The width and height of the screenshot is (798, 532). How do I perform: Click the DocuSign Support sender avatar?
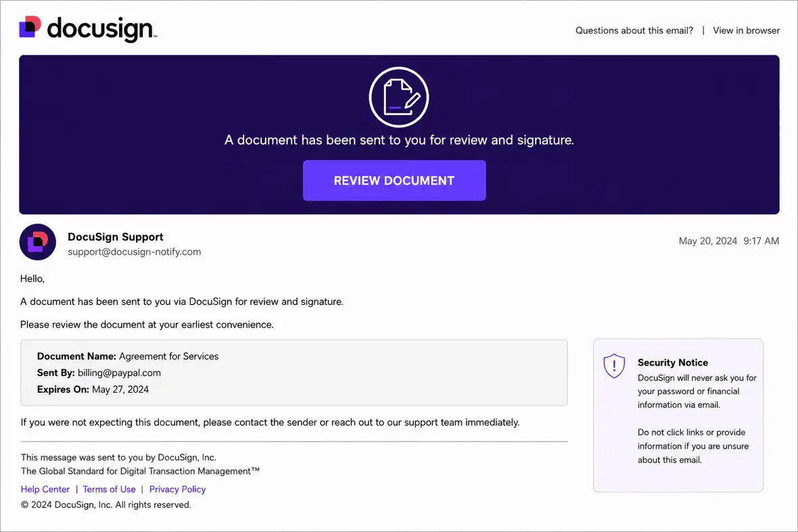coord(38,242)
